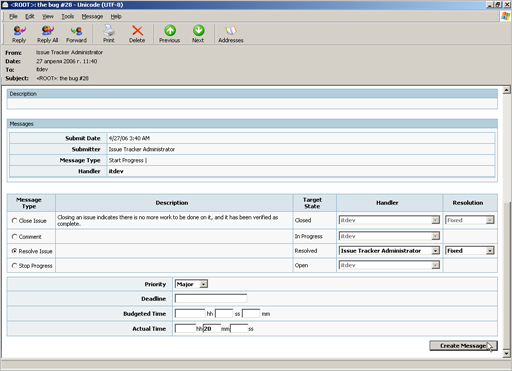Image resolution: width=512 pixels, height=371 pixels.
Task: Go to Next message with the down arrow
Action: pyautogui.click(x=198, y=34)
